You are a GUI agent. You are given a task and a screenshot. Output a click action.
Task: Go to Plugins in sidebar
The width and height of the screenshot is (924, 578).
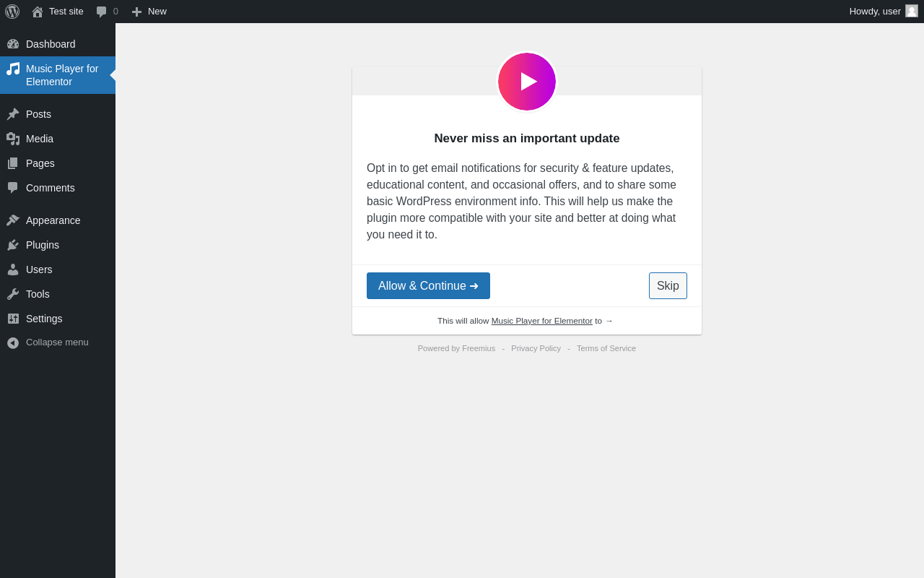point(58,245)
